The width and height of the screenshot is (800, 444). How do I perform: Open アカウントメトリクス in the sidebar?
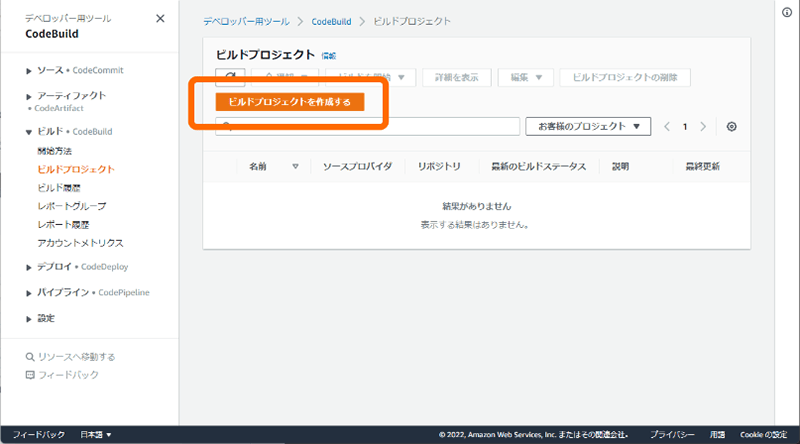coord(80,243)
